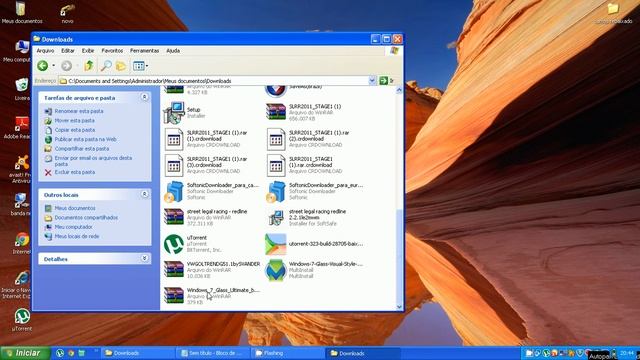This screenshot has height=360, width=640.
Task: Open the Ferramentas menu
Action: [x=144, y=51]
